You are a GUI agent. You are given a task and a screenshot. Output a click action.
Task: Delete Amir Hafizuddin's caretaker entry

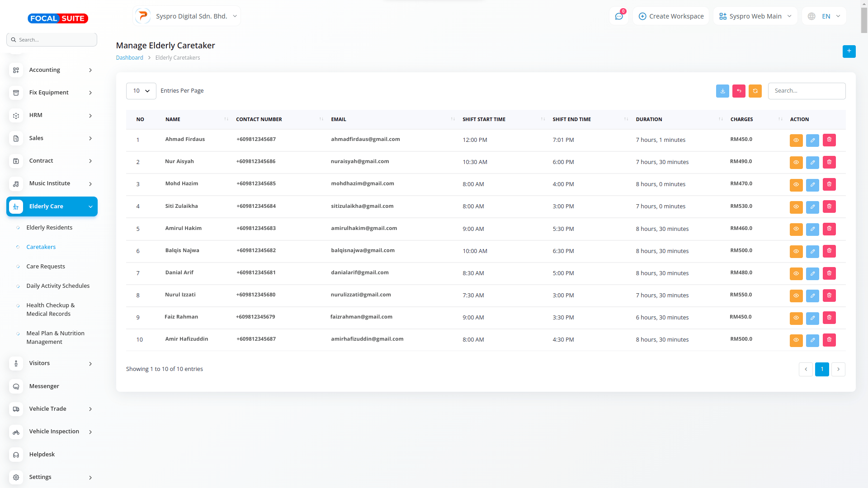(829, 340)
